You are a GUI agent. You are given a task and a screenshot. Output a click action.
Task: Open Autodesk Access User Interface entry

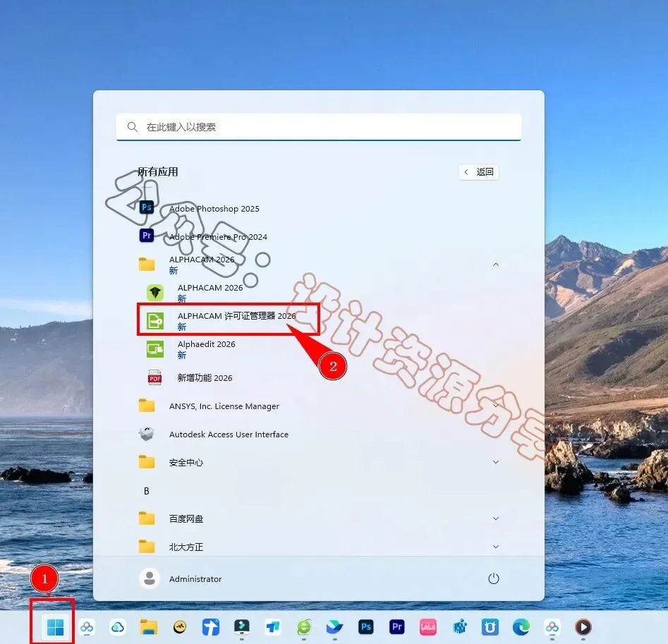point(229,435)
